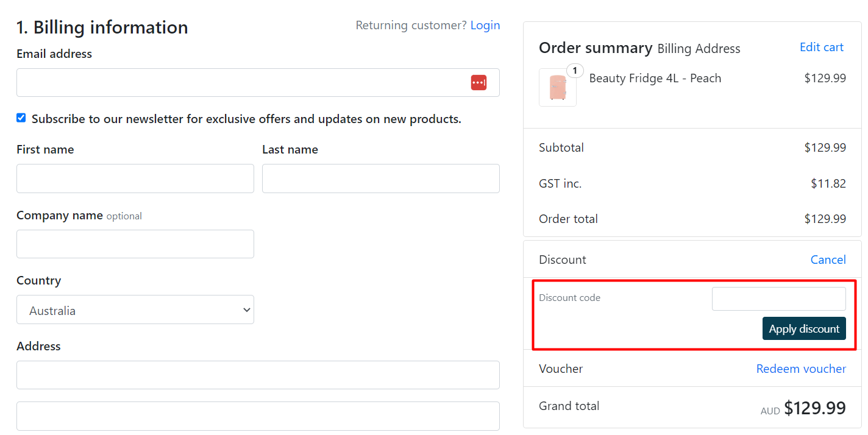Click the newsletter subscription label text
The width and height of the screenshot is (868, 435).
[x=246, y=119]
